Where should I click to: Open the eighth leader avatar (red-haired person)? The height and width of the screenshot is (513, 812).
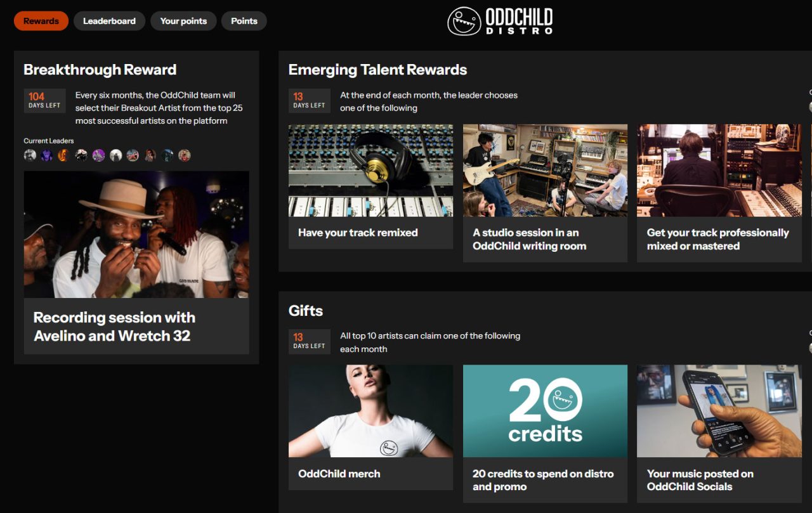point(150,155)
